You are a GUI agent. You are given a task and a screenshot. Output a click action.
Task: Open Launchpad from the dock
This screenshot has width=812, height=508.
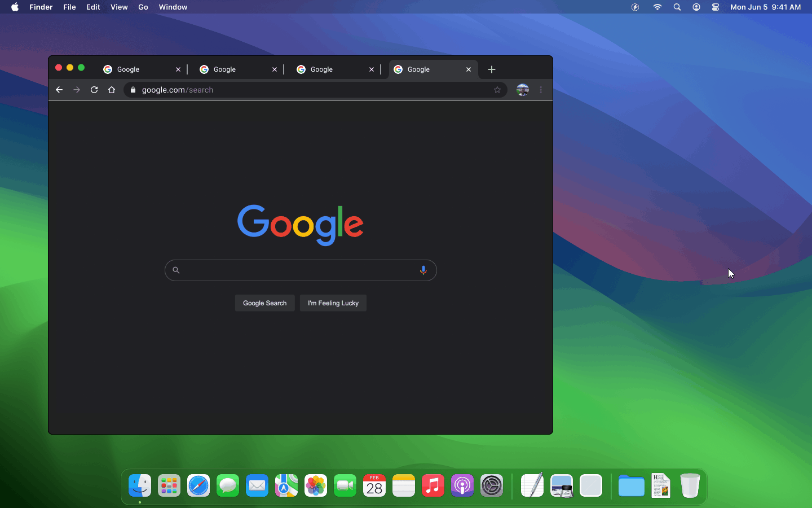point(169,485)
